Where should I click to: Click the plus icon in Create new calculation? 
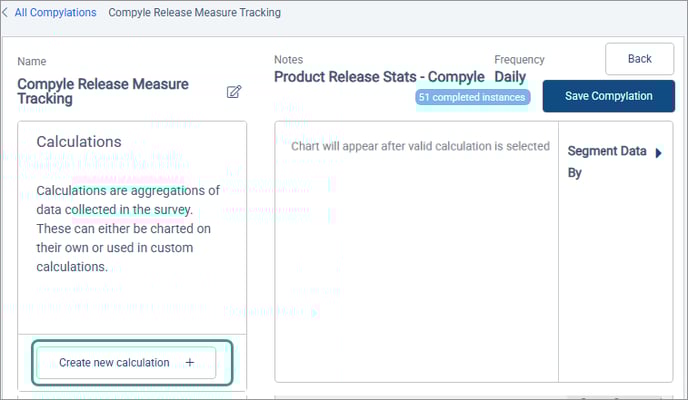pyautogui.click(x=190, y=362)
